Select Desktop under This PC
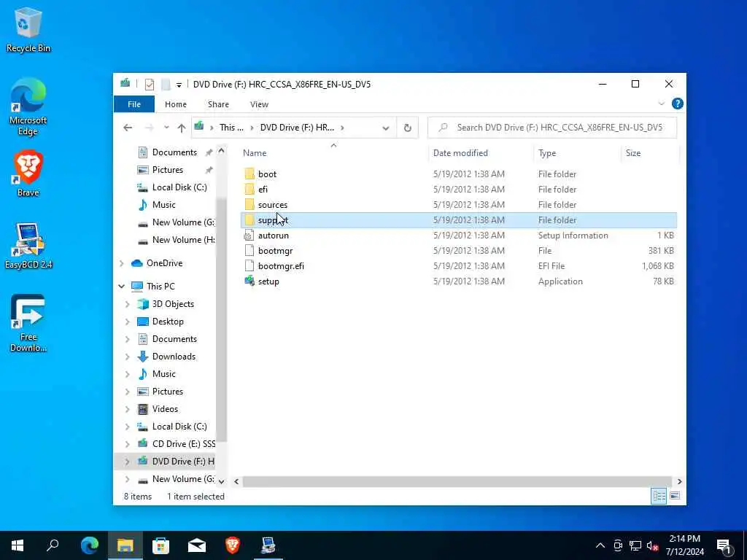Screen dimensions: 747x560 pyautogui.click(x=168, y=322)
